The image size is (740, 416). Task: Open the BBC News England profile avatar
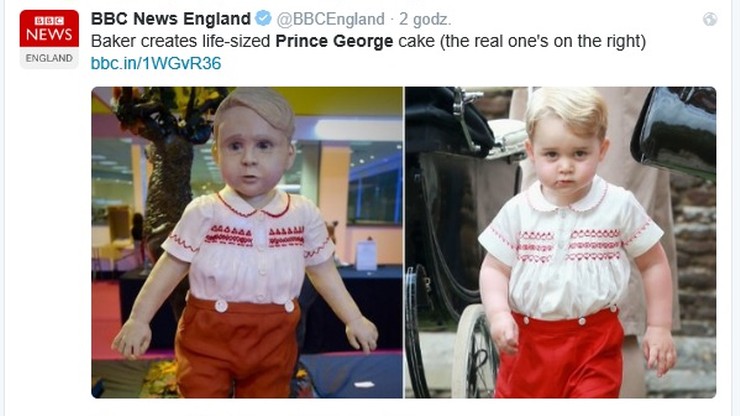pos(49,39)
